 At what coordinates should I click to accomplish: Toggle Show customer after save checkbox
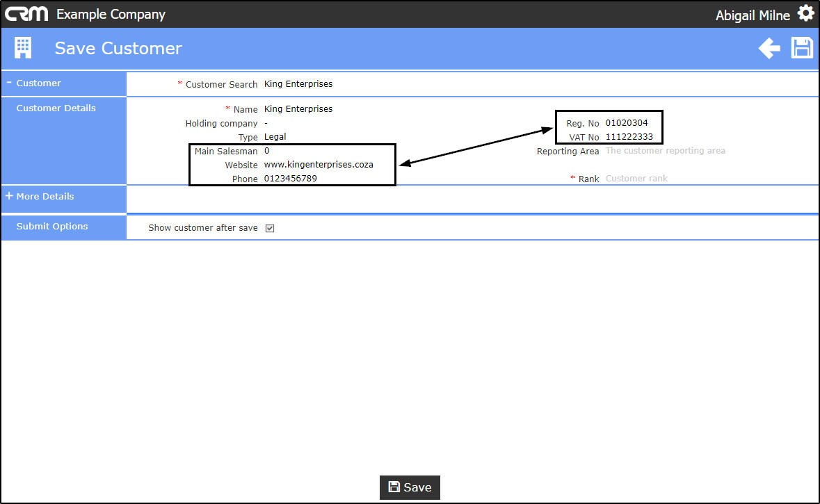point(270,228)
